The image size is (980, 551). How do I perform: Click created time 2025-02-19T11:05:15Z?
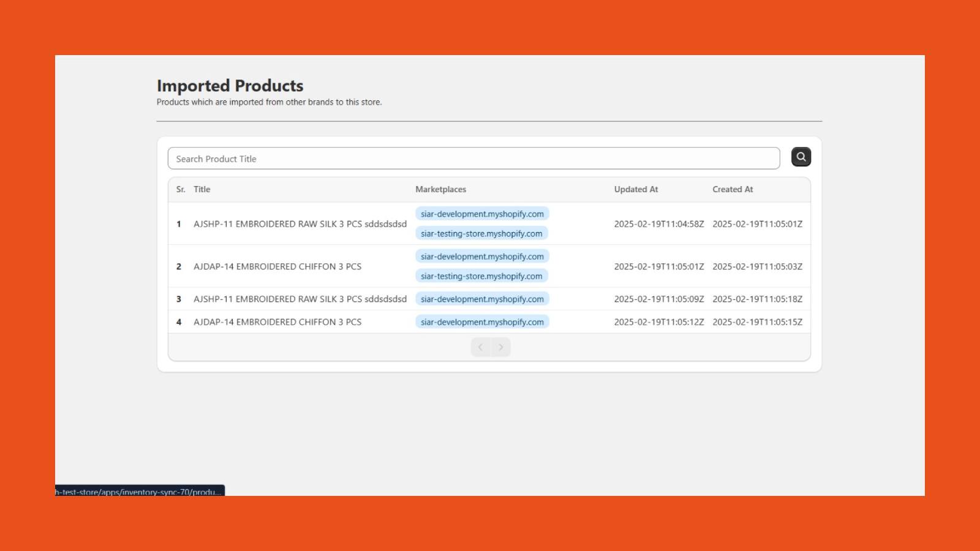[758, 322]
